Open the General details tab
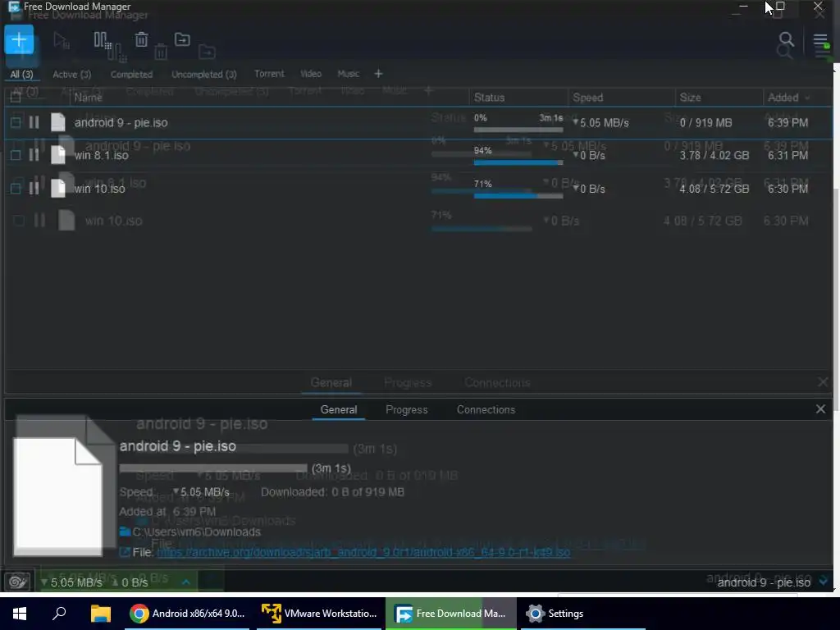This screenshot has height=630, width=840. [x=339, y=410]
